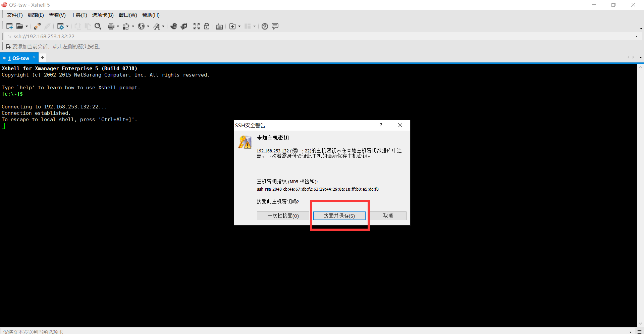Click 接受并保存(S) button in SSH dialog
The width and height of the screenshot is (644, 334).
(x=339, y=216)
